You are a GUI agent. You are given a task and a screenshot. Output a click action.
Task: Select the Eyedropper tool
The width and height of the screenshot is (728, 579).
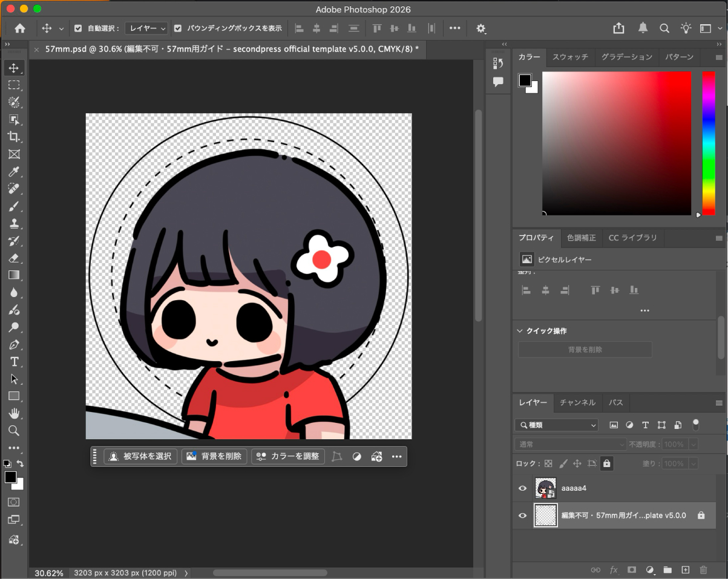[14, 171]
